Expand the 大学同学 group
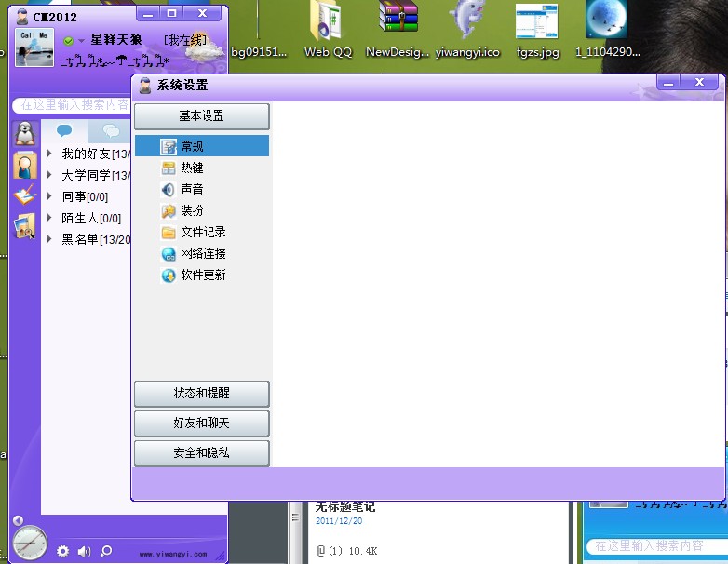The height and width of the screenshot is (564, 728). (x=49, y=175)
